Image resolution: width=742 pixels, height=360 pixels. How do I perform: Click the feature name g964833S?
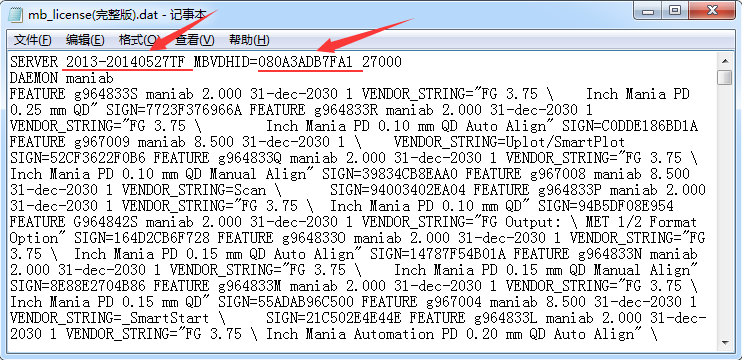(x=106, y=94)
